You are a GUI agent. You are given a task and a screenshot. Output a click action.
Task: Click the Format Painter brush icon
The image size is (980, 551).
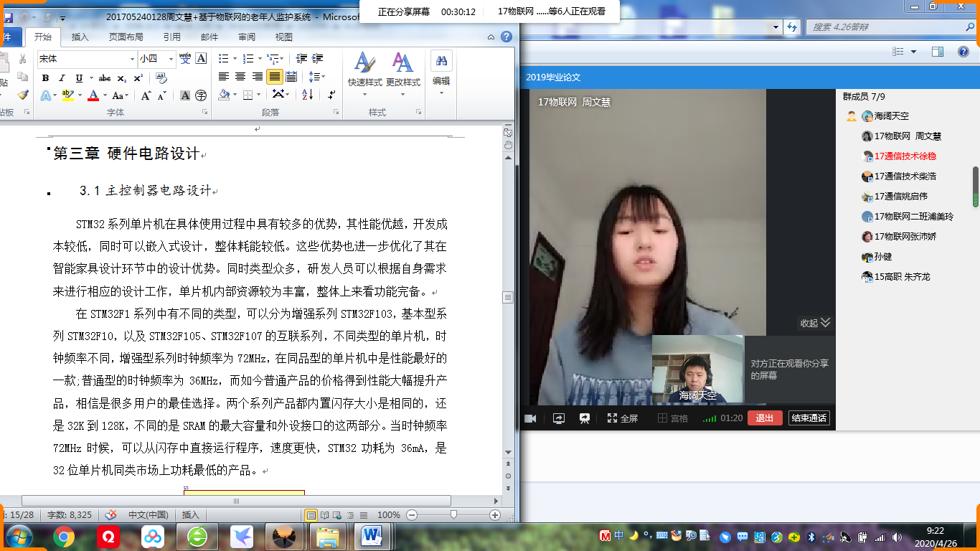click(x=23, y=95)
